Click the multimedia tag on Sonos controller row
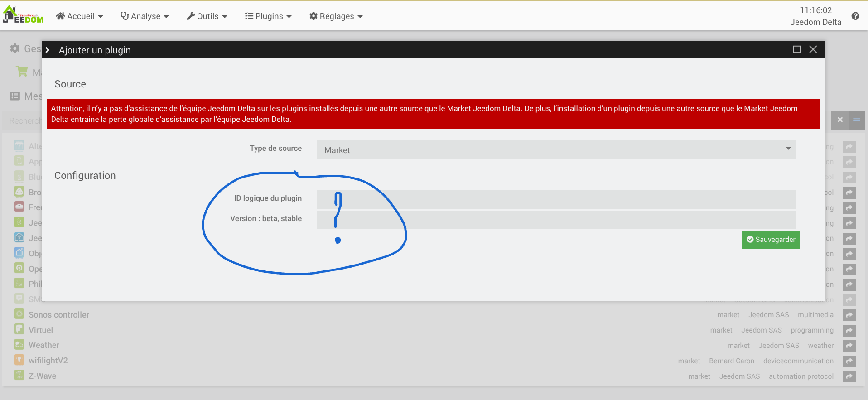868x400 pixels. point(815,315)
